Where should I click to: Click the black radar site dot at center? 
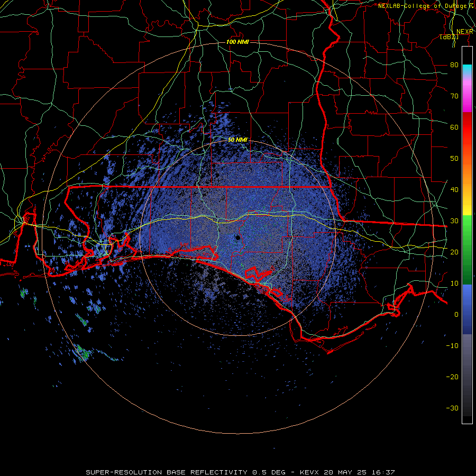click(238, 237)
